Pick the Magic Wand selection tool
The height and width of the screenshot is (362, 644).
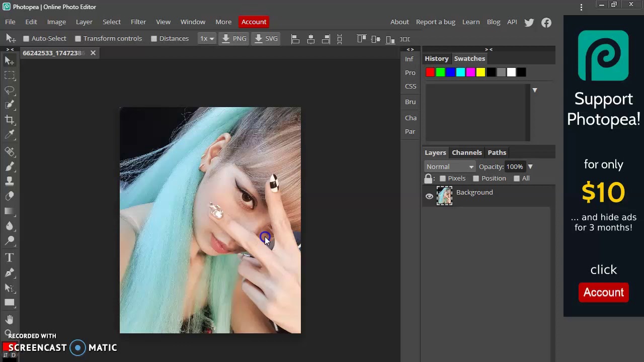coord(10,105)
